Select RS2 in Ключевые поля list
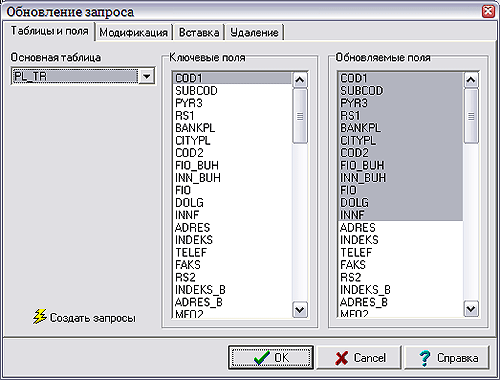 point(233,277)
